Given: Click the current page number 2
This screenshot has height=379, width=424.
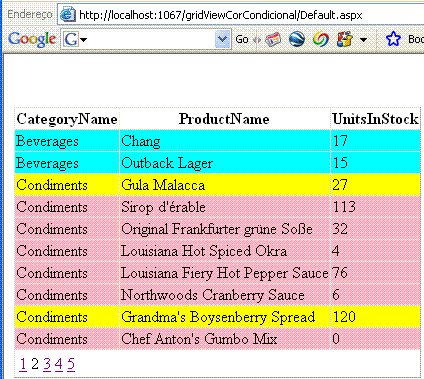Looking at the screenshot, I should pos(35,364).
